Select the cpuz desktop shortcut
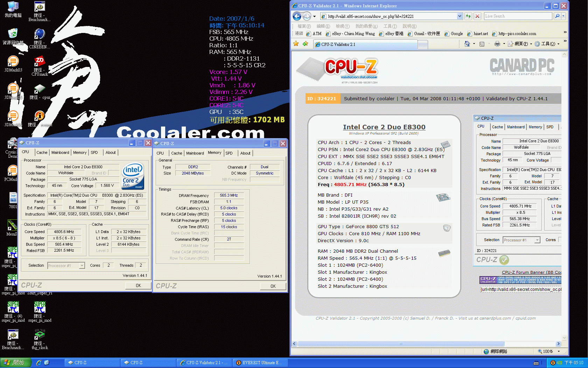The height and width of the screenshot is (368, 588). (40, 91)
